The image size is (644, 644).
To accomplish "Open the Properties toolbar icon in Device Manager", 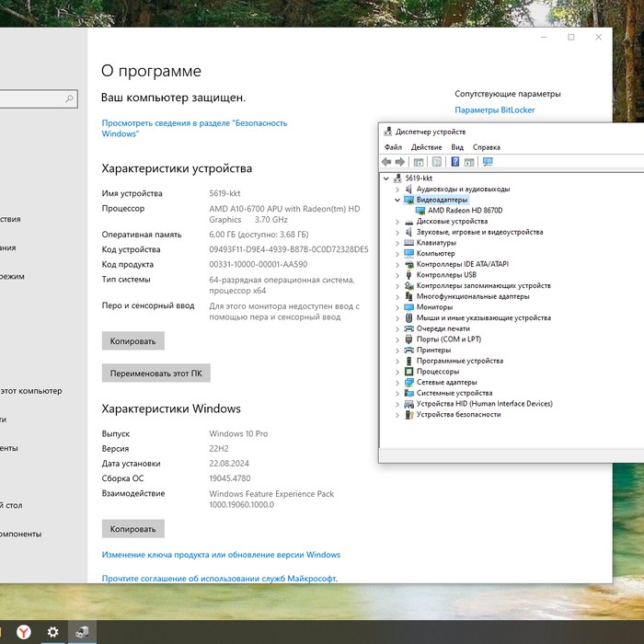I will (x=437, y=162).
